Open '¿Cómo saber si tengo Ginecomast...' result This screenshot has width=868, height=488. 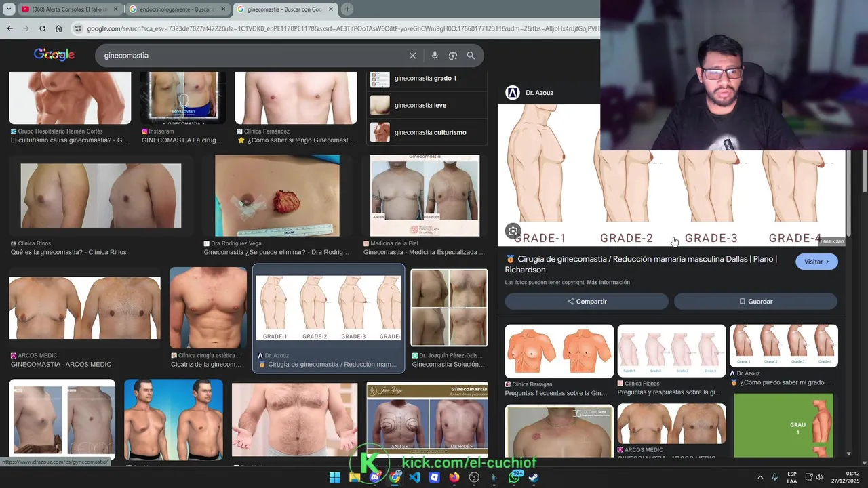tap(296, 140)
